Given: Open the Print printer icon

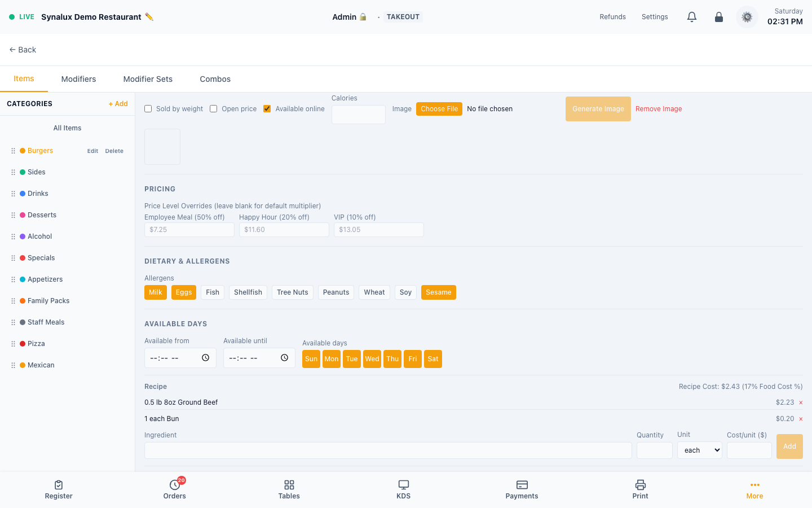Looking at the screenshot, I should 641,485.
